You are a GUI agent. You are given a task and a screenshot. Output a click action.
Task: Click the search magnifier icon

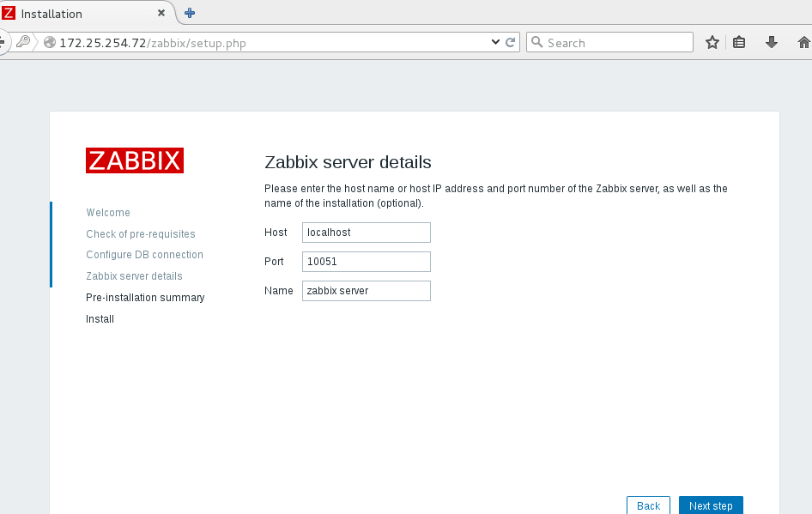tap(537, 42)
